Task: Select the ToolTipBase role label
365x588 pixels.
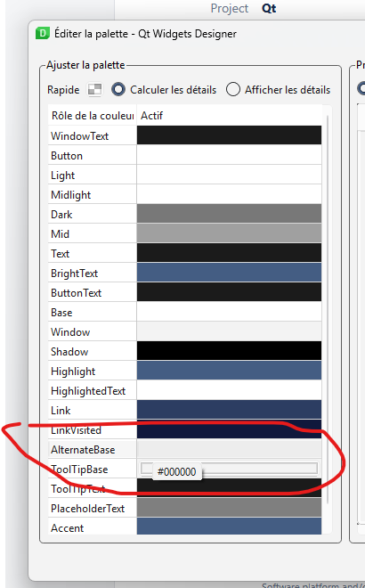Action: (79, 470)
